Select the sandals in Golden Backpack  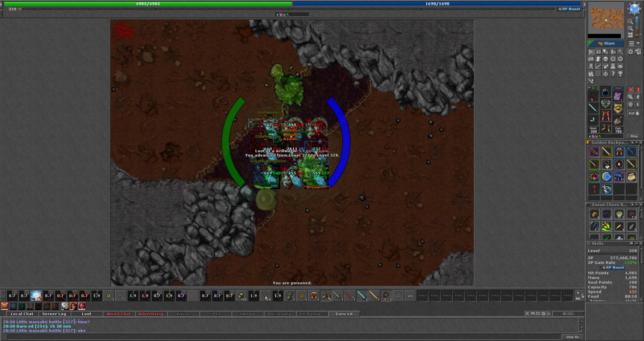tap(619, 151)
